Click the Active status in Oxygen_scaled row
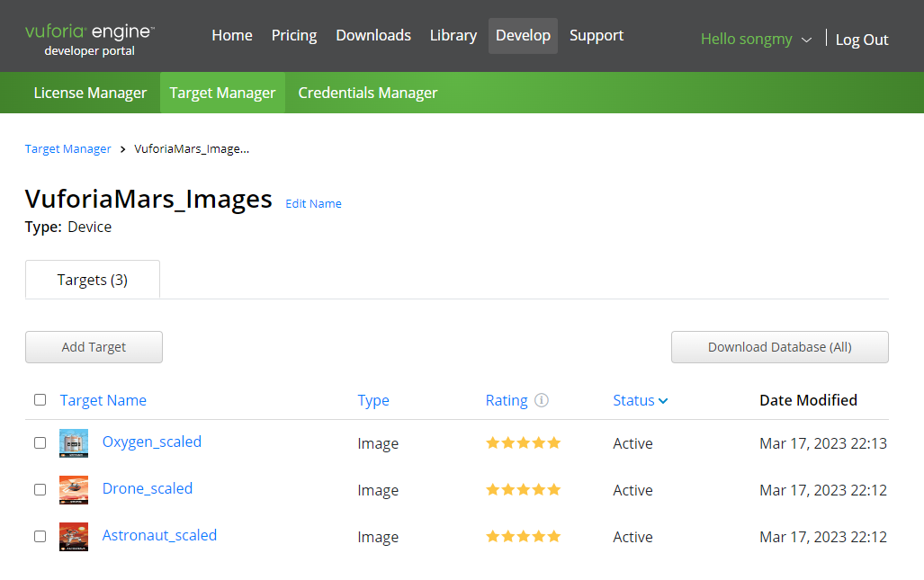 [632, 443]
